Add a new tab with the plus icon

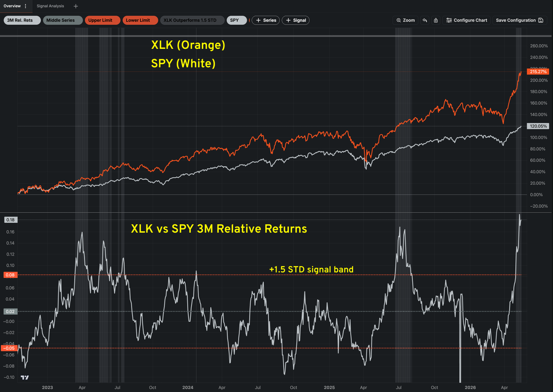tap(76, 6)
